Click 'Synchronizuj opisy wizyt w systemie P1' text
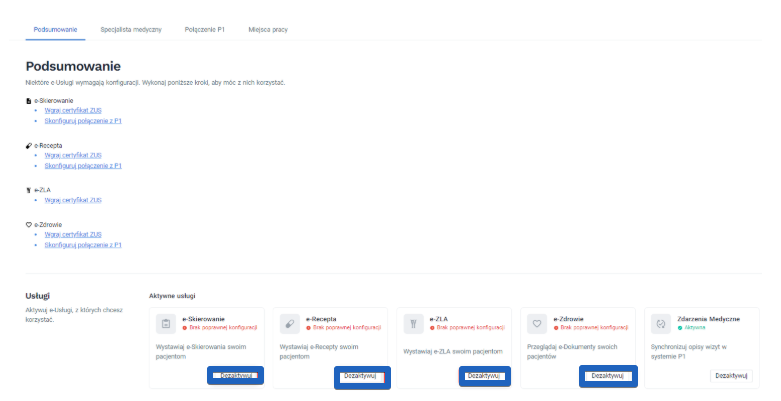This screenshot has height=401, width=781. coord(689,352)
